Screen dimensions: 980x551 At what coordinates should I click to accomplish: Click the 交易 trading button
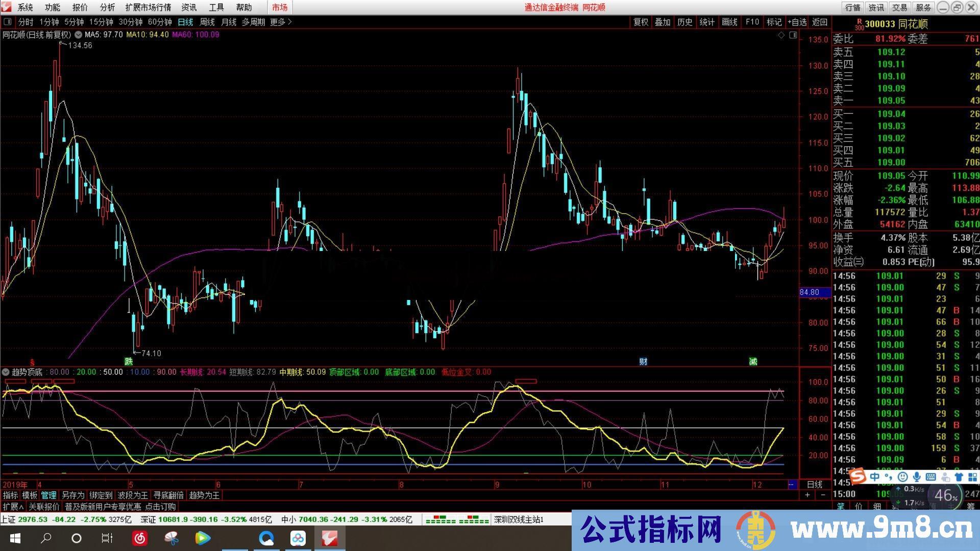coord(899,7)
